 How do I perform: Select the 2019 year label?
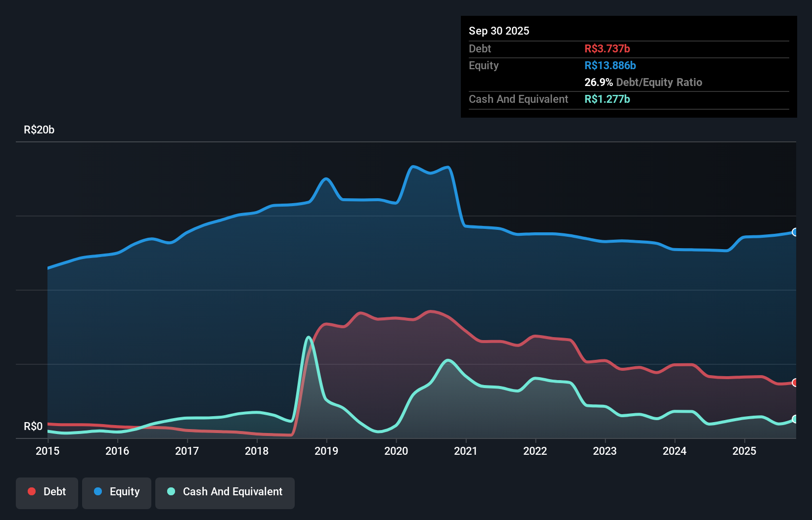(326, 451)
